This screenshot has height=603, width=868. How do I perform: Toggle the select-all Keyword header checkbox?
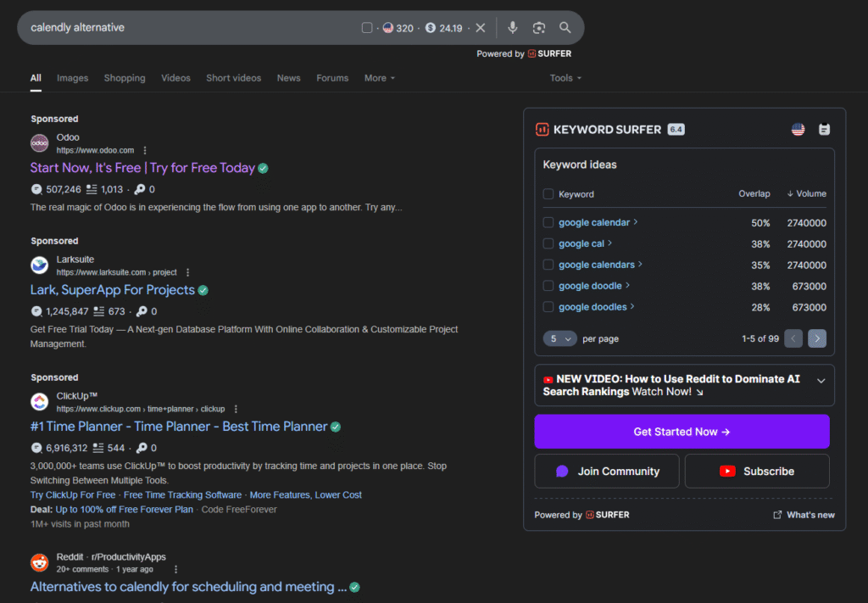click(548, 194)
